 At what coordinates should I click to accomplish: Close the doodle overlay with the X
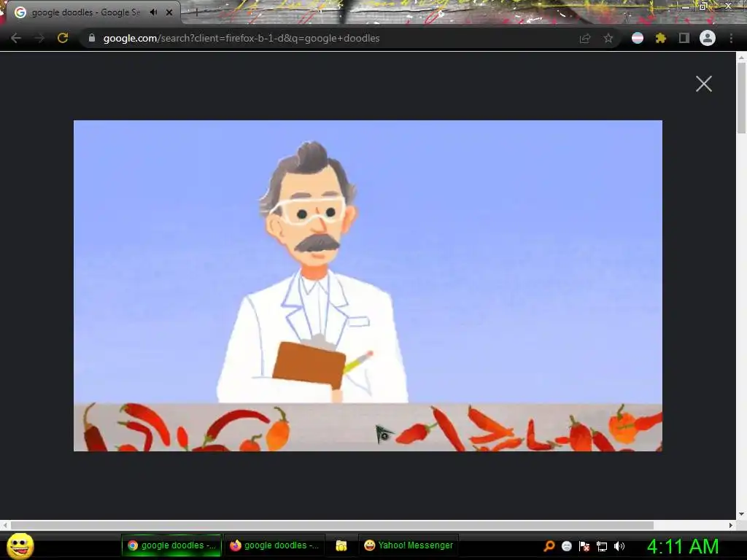(704, 84)
